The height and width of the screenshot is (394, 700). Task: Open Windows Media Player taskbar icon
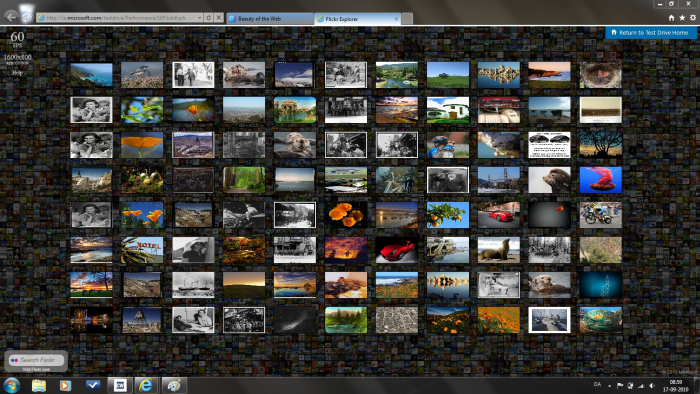(65, 385)
